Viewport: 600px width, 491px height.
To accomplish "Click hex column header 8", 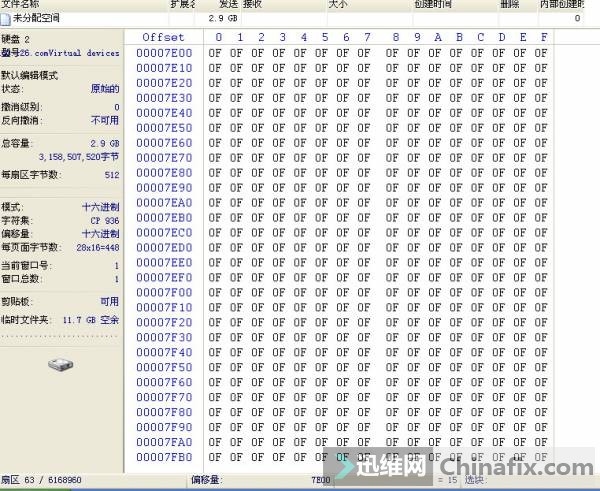I will tap(396, 37).
